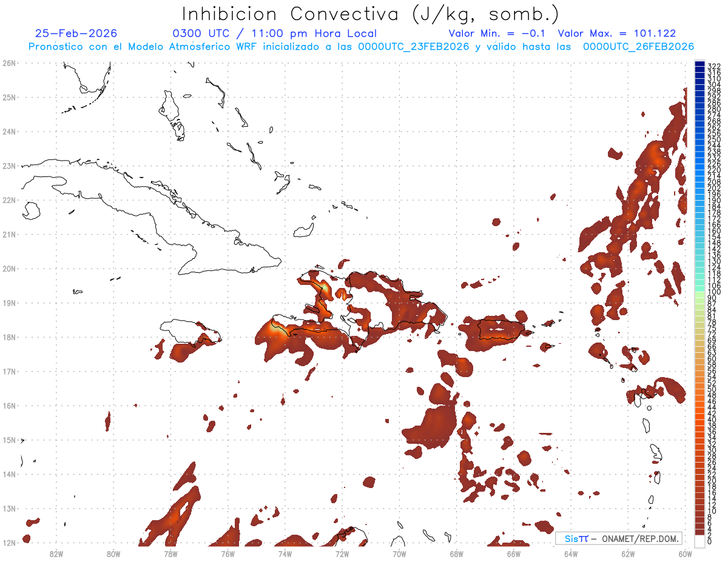Select the valid-until time '0000UTC_26FEB2026'
The width and height of the screenshot is (728, 562).
click(638, 47)
